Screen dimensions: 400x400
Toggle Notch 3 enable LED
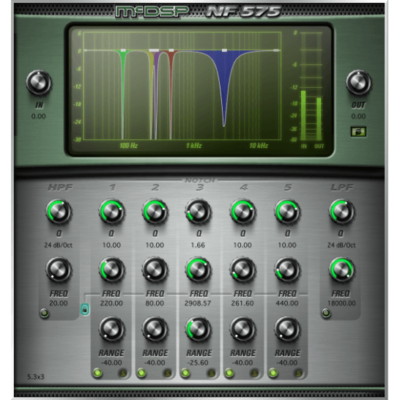pos(185,373)
